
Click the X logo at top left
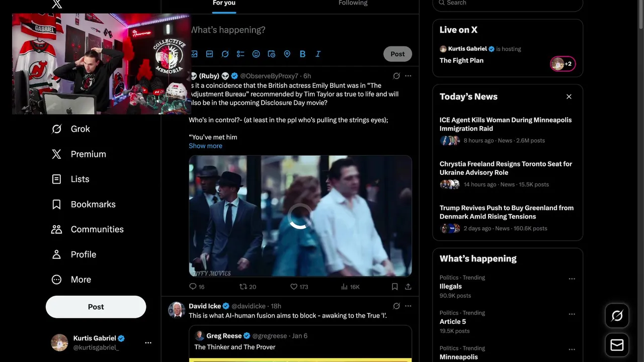click(57, 4)
